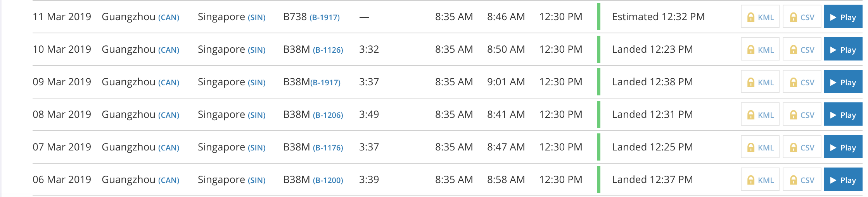The image size is (868, 197).
Task: Click CAN airport code in 10 Mar row
Action: tap(169, 50)
